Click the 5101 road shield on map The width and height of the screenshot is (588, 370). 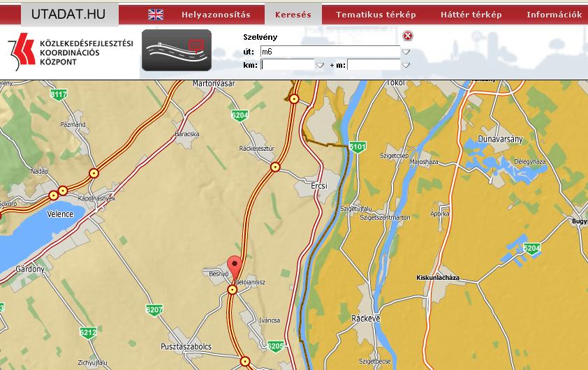click(x=358, y=147)
